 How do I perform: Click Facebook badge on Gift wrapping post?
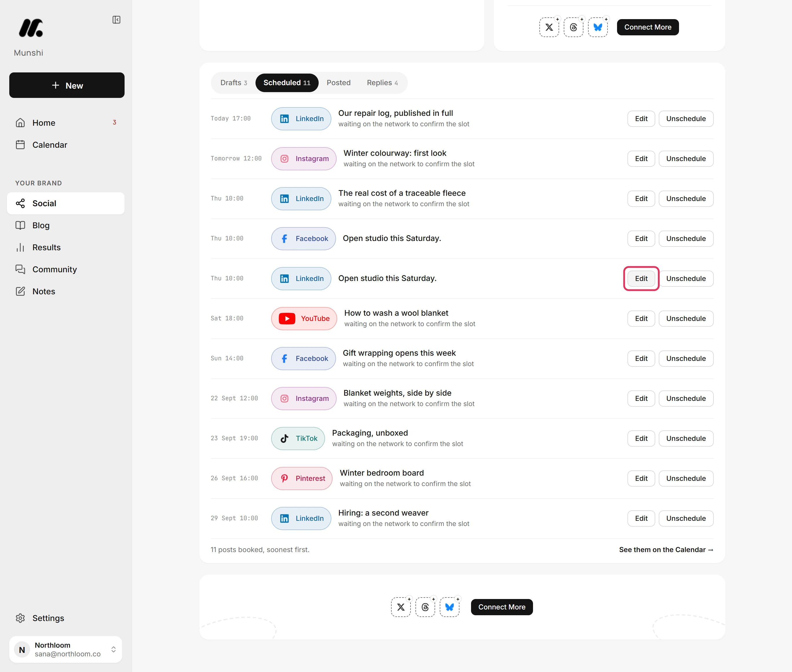(303, 359)
